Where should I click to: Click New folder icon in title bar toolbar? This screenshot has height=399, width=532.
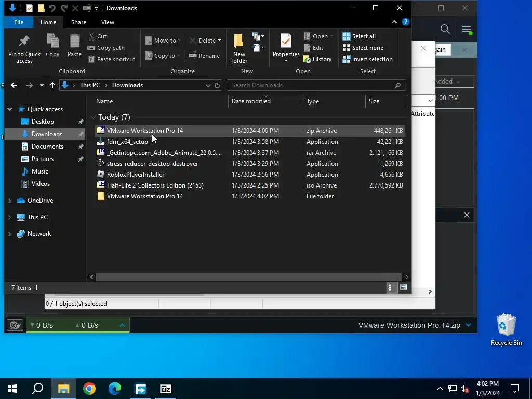click(x=41, y=8)
